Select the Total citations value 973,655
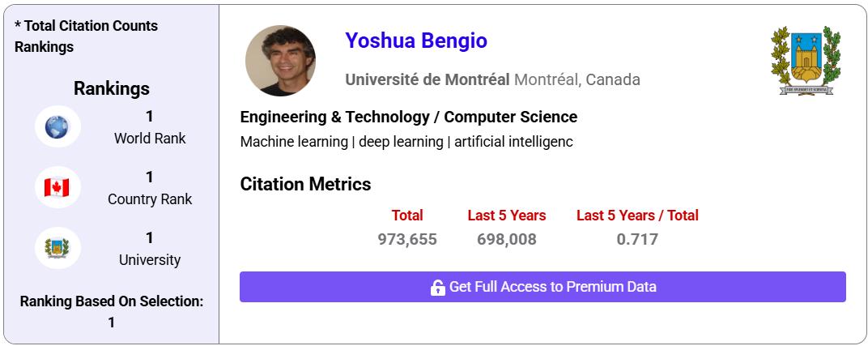The image size is (868, 346). (x=407, y=239)
